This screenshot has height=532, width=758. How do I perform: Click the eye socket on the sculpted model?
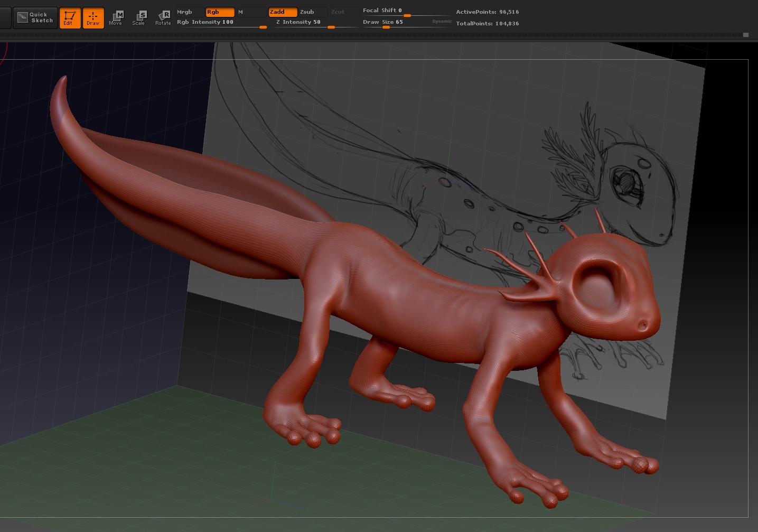(598, 288)
